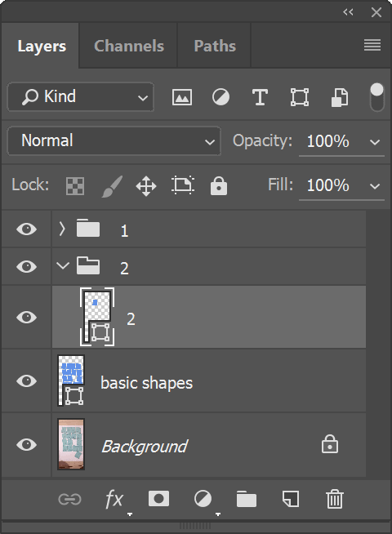Image resolution: width=392 pixels, height=534 pixels.
Task: Turn layer filtering on or off
Action: [x=376, y=97]
